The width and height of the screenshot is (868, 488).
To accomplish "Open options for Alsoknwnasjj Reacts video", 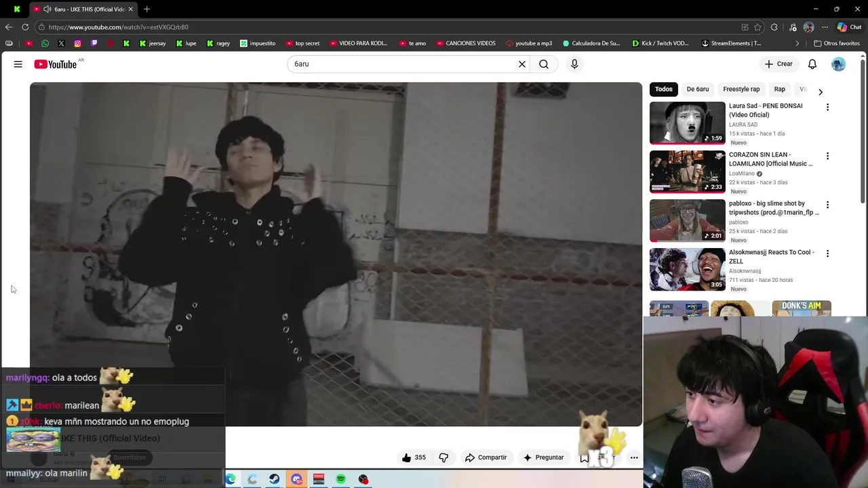I will click(x=827, y=253).
